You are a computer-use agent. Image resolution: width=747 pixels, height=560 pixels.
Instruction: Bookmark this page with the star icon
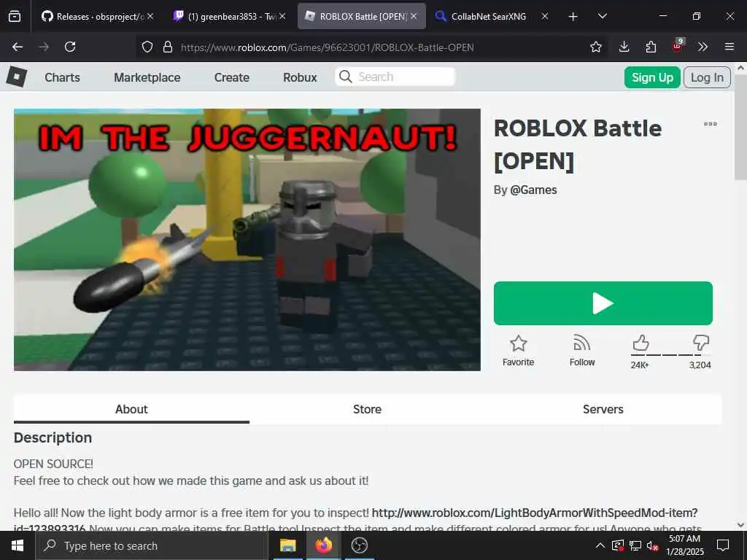[x=595, y=47]
